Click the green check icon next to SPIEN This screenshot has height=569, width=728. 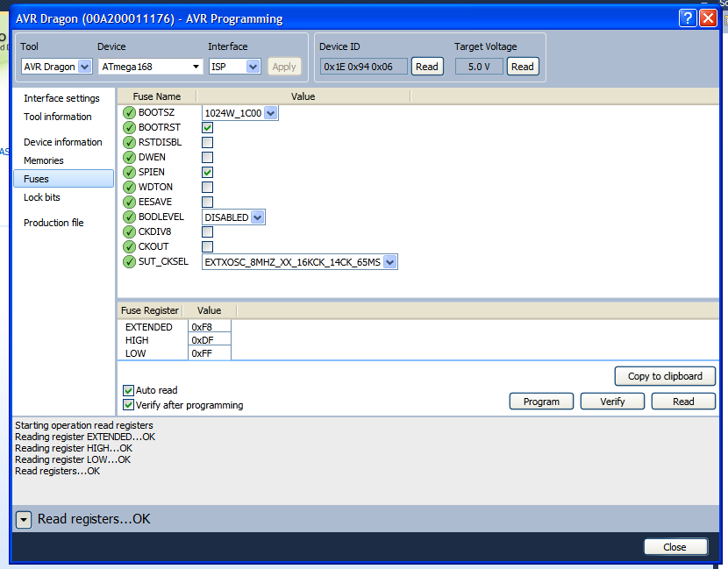pos(130,172)
